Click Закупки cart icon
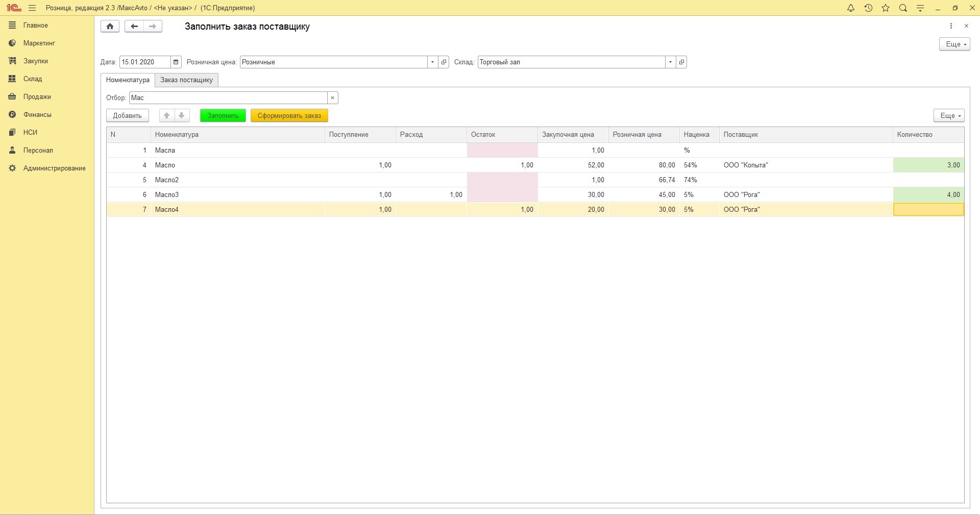This screenshot has width=980, height=515. point(12,61)
